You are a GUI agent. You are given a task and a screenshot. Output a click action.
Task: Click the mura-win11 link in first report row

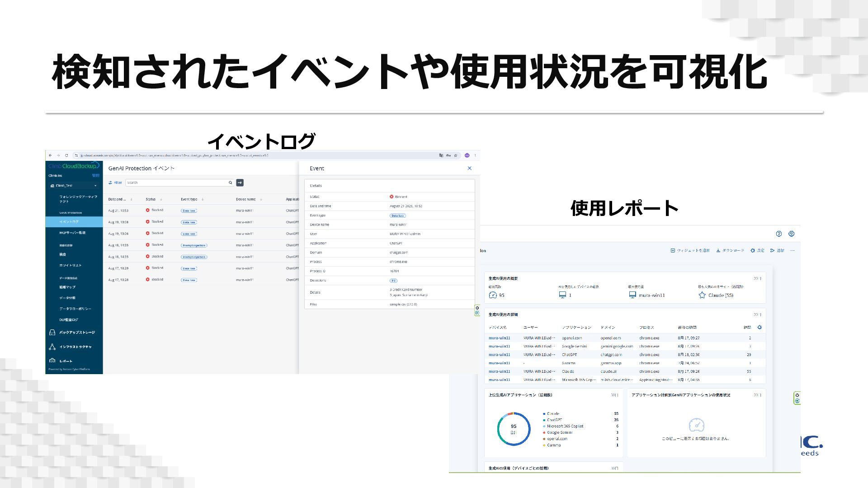pos(499,338)
